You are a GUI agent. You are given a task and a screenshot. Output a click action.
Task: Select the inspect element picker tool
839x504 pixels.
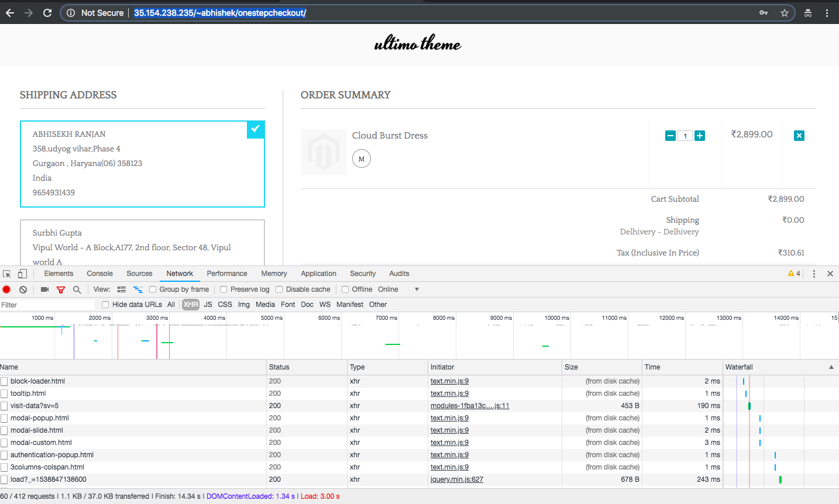point(7,273)
